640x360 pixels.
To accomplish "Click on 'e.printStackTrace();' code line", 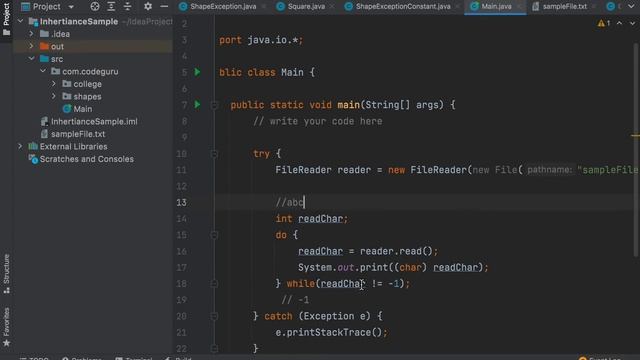I will point(331,332).
